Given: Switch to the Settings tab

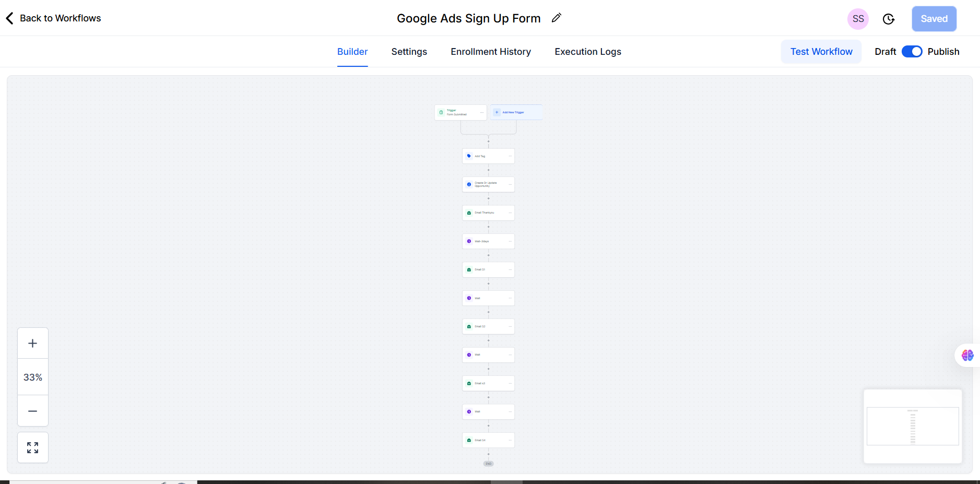Looking at the screenshot, I should point(409,52).
